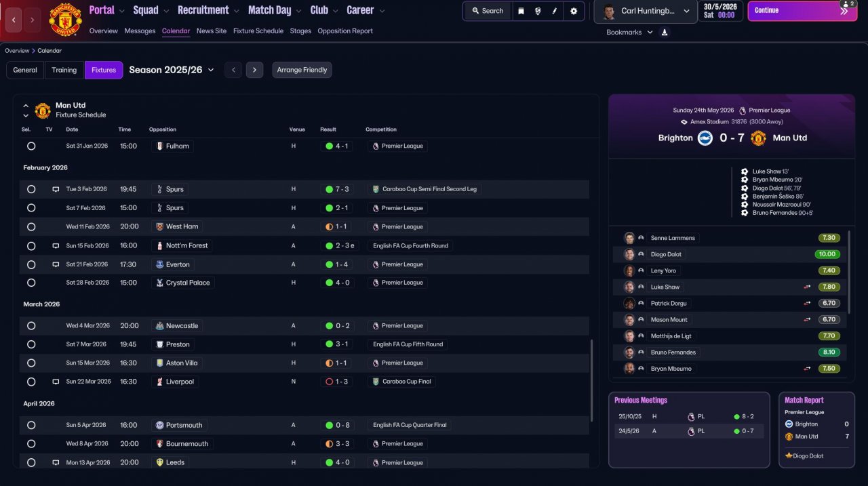
Task: Click the Newcastle club badge
Action: pos(160,326)
